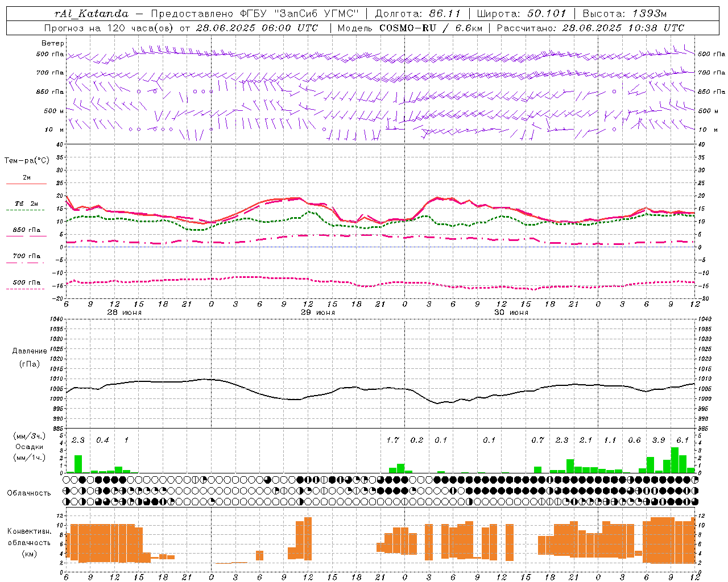This screenshot has height=582, width=728.
Task: Click the 6.1 precipitation total value
Action: coord(682,440)
